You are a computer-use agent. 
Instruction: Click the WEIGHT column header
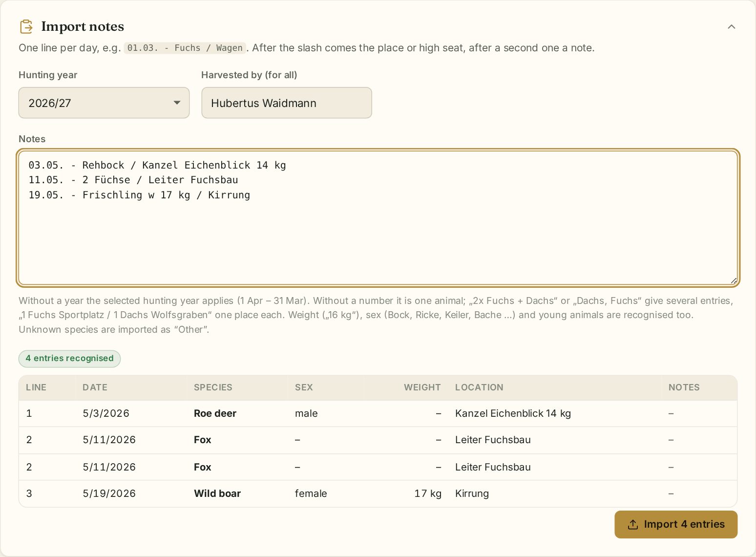[422, 387]
